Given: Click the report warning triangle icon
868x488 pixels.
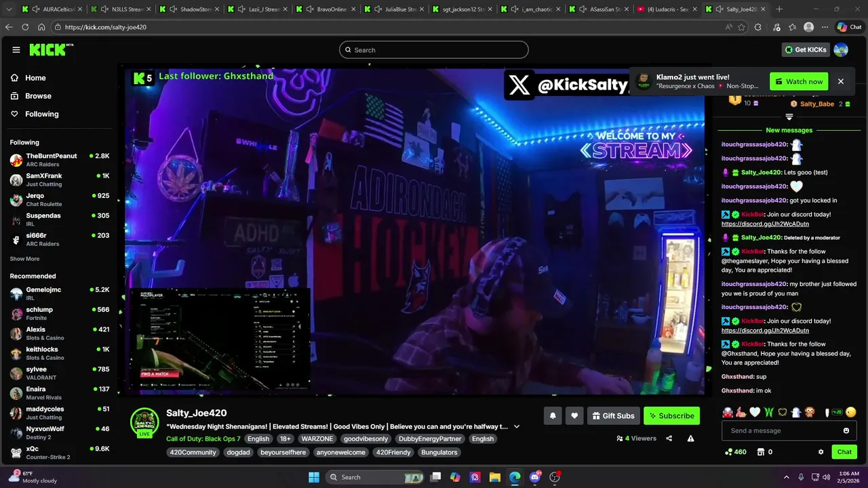Looking at the screenshot, I should click(690, 439).
